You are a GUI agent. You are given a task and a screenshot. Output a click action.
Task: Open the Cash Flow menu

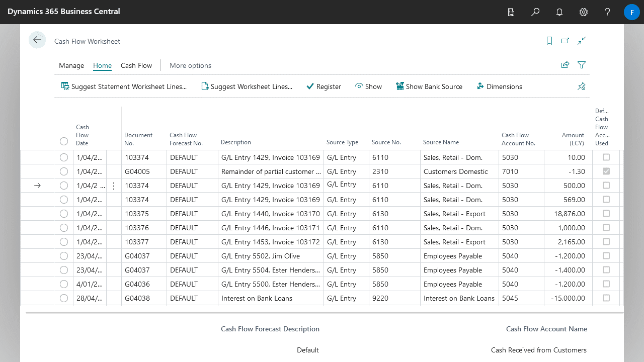point(136,65)
